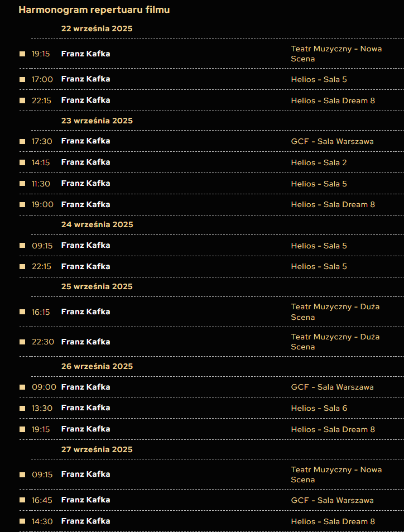Click the square marker beside the 14:30 screening
Image resolution: width=404 pixels, height=532 pixels.
22,521
